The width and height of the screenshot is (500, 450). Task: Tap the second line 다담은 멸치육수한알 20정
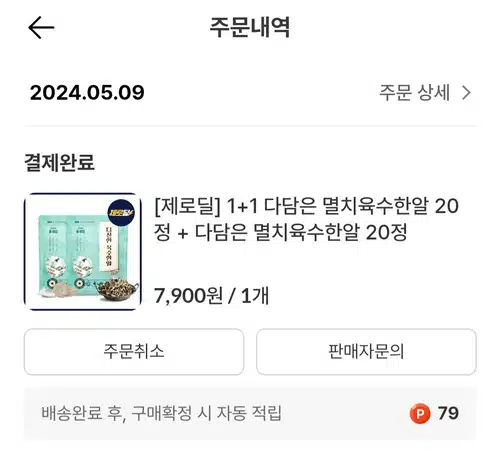pos(301,232)
